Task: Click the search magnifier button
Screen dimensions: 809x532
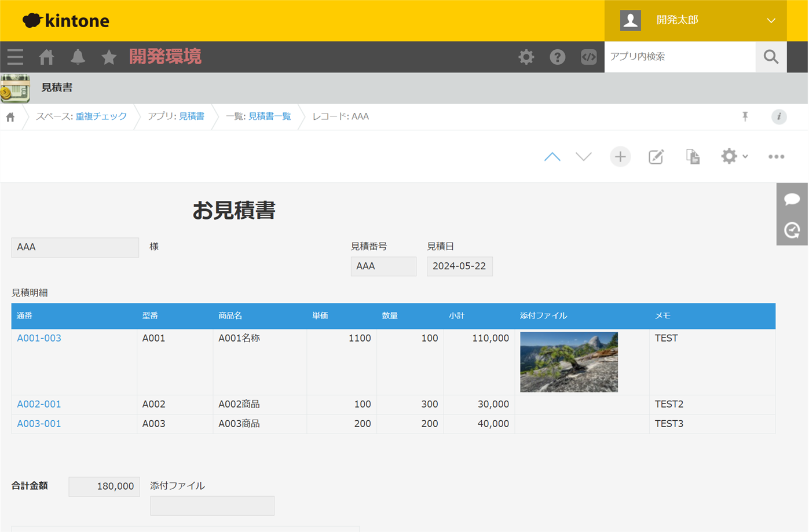Action: (771, 57)
